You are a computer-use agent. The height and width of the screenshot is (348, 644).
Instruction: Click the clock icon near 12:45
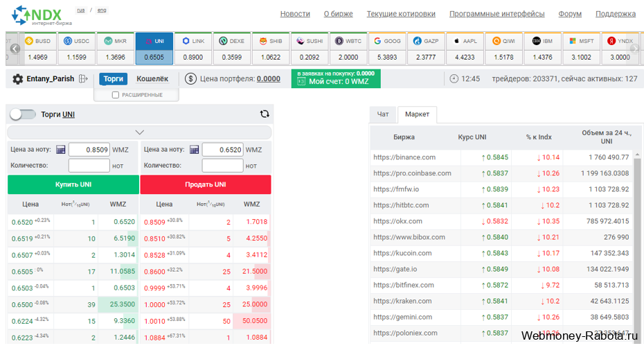[454, 78]
